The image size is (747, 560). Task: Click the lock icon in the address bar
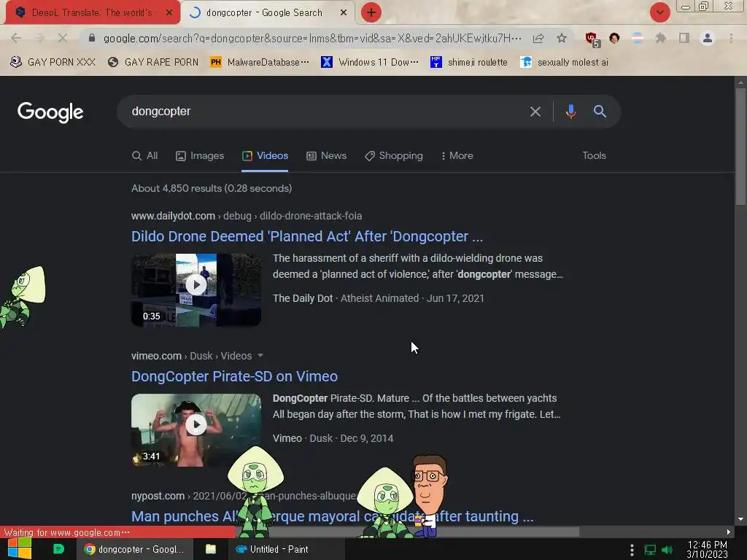[x=92, y=38]
